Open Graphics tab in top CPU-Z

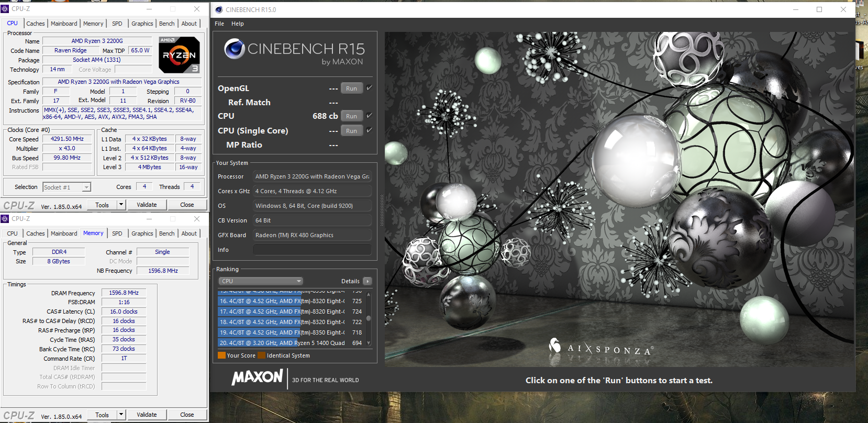[142, 24]
